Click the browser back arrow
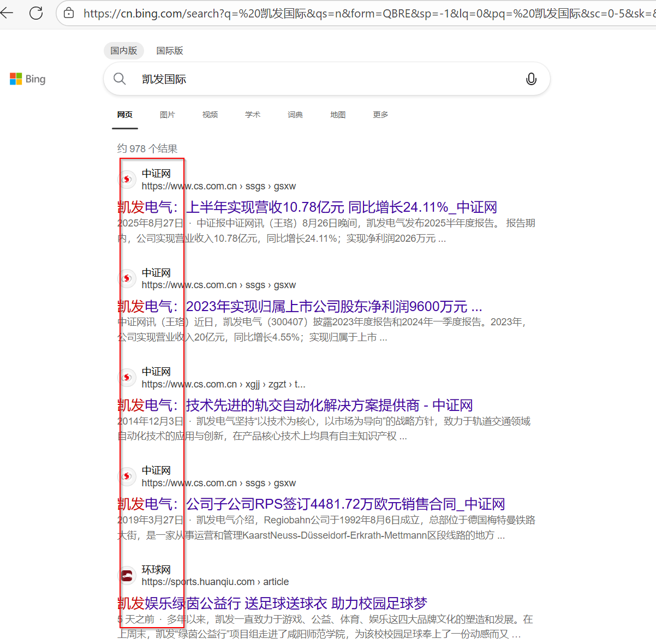656x644 pixels. (x=7, y=13)
